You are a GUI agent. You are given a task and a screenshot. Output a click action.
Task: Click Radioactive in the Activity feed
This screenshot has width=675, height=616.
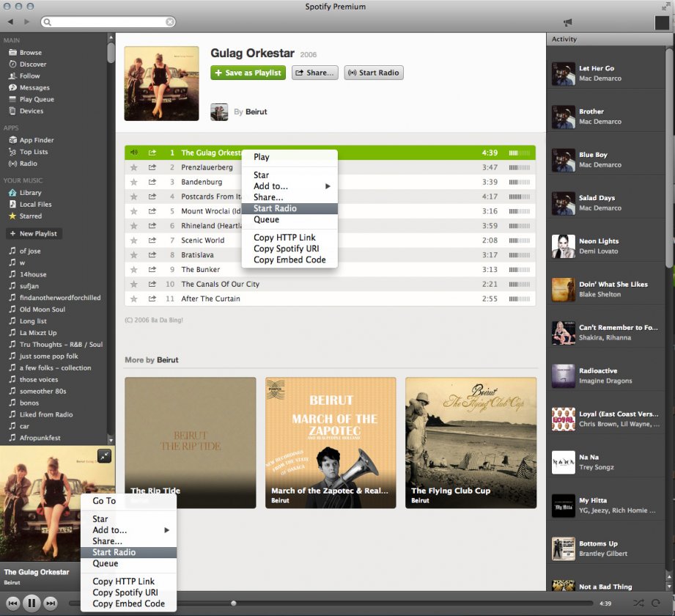[598, 371]
